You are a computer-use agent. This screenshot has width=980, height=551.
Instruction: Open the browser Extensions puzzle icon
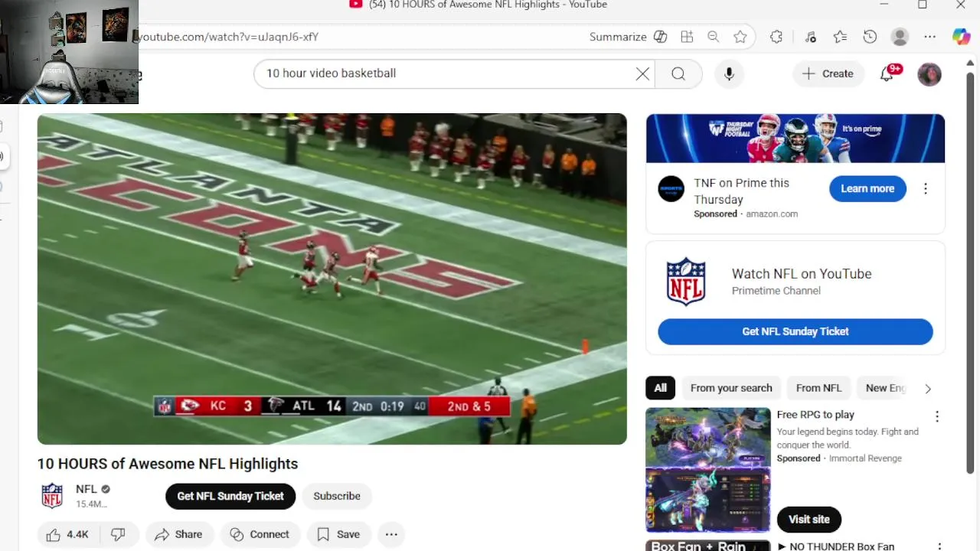click(776, 37)
